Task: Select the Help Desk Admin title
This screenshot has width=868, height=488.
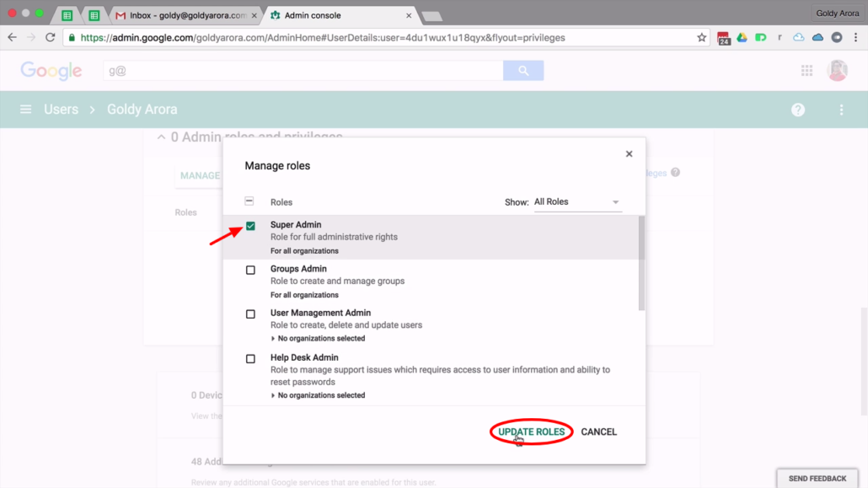Action: 304,357
